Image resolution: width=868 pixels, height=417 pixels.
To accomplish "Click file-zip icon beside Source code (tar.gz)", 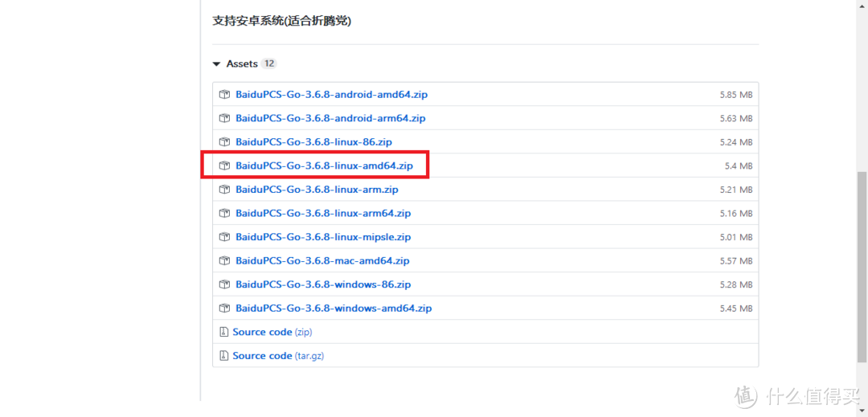I will [224, 356].
